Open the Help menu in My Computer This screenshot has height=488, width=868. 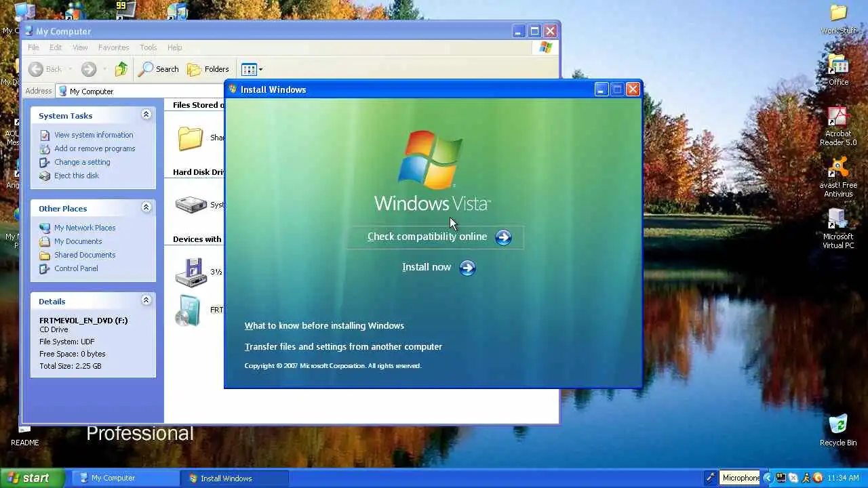(x=174, y=47)
